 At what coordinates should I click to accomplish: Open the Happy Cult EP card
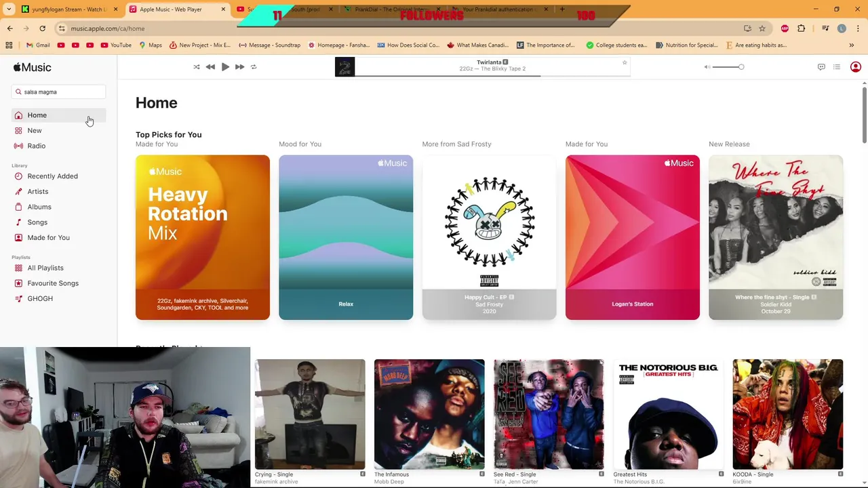(x=489, y=237)
